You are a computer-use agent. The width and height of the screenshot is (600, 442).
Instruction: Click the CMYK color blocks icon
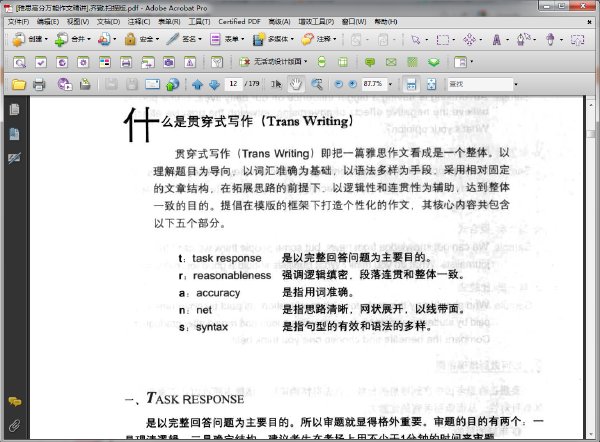(104, 62)
